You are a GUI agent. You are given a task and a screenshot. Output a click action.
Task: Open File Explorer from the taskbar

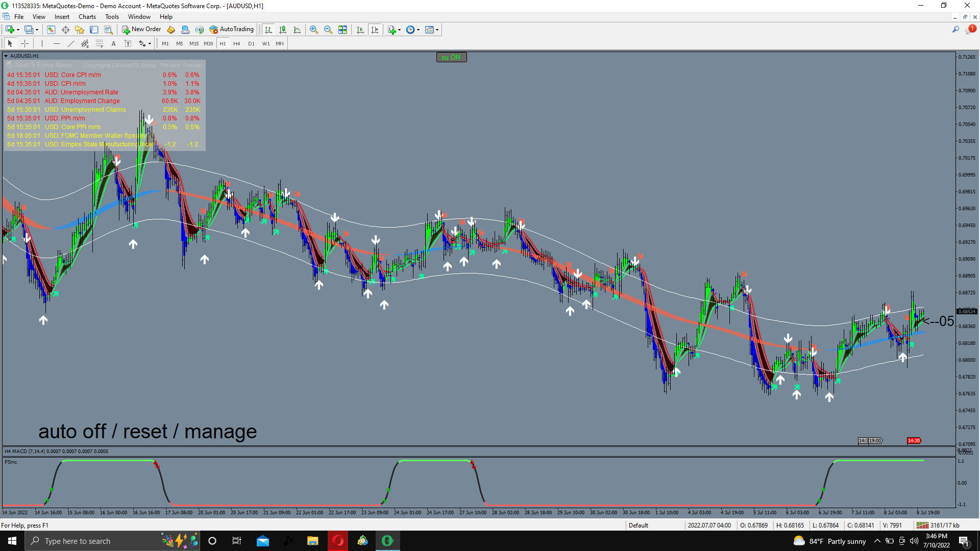[x=312, y=541]
